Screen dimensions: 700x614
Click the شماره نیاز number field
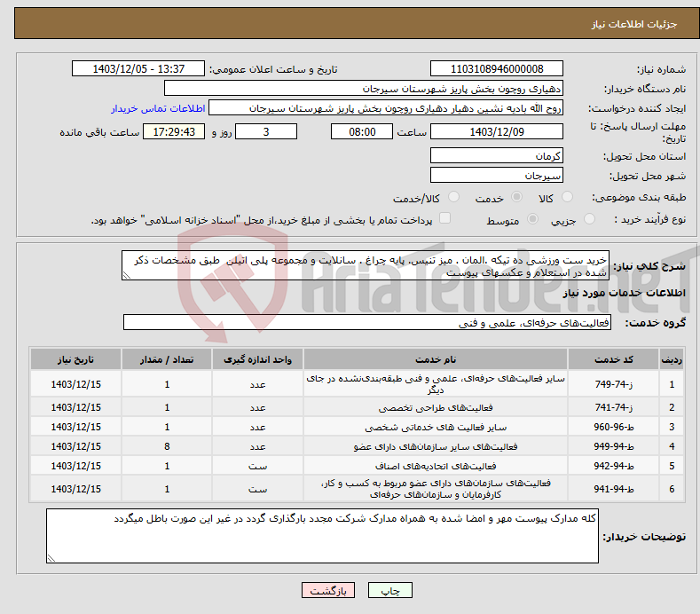click(x=497, y=69)
